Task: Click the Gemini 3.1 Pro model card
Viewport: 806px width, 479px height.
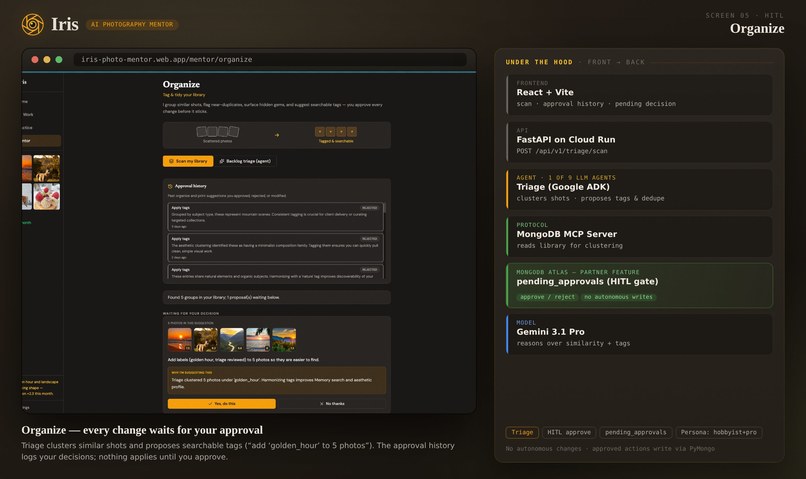Action: (639, 335)
